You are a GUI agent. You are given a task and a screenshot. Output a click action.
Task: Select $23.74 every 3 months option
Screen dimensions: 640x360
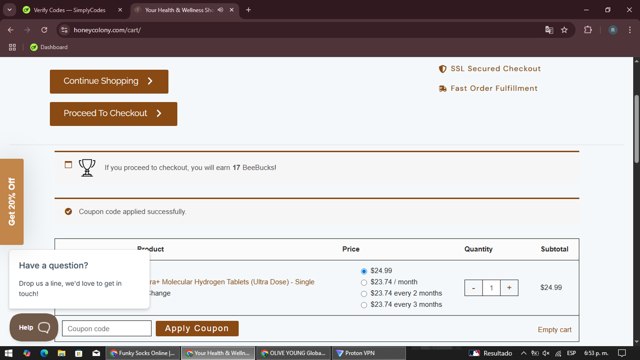[364, 305]
